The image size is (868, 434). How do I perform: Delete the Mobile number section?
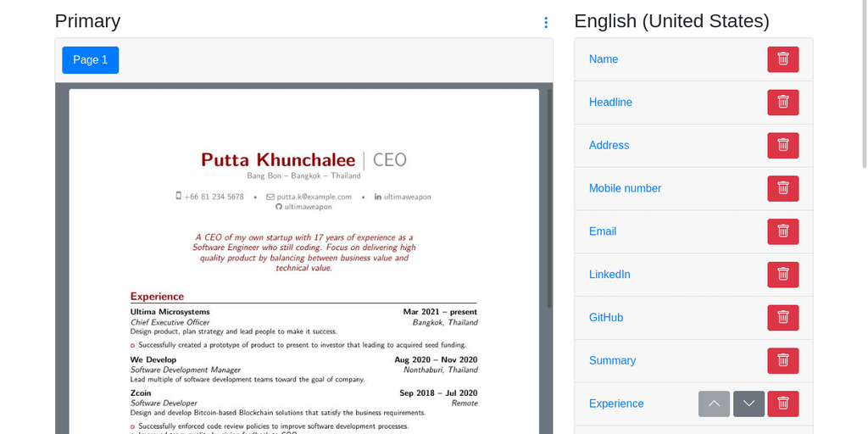coord(782,189)
